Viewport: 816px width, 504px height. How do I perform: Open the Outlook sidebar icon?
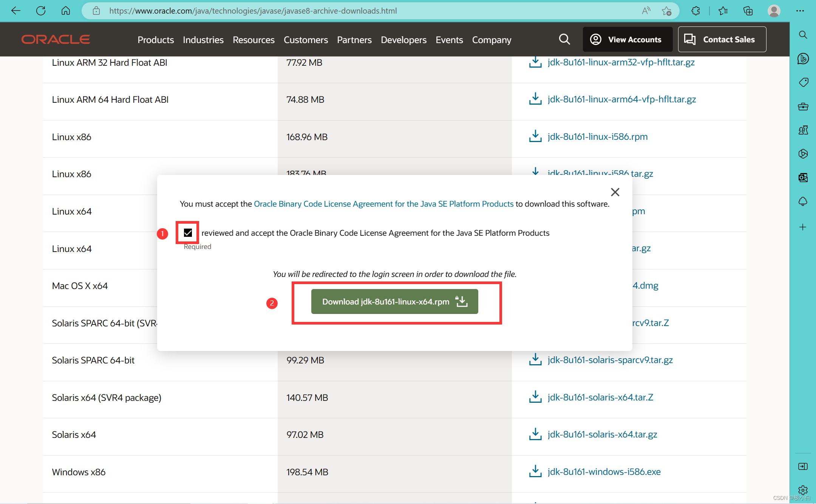click(x=803, y=178)
